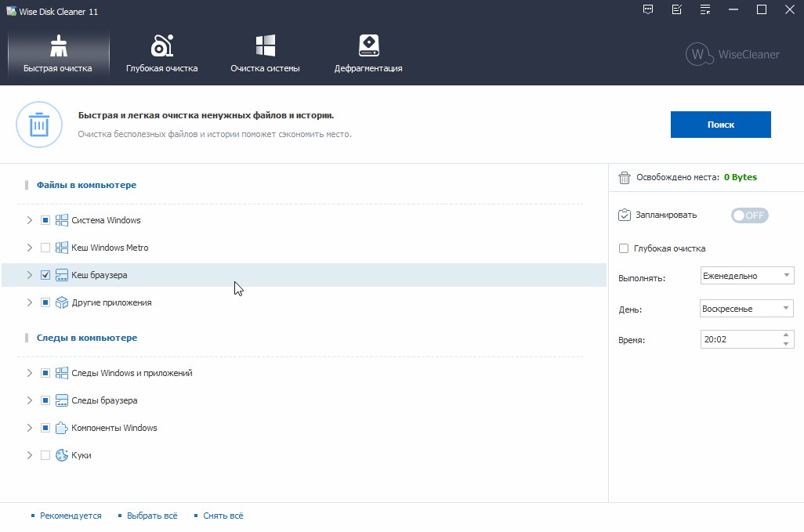Click the Wise Disk Cleaner app icon

(x=11, y=11)
